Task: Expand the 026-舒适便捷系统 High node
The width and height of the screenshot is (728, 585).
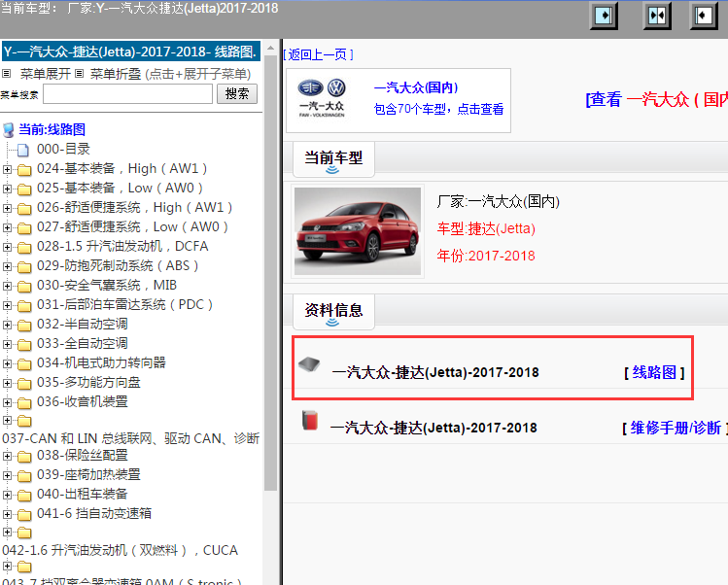Action: tap(7, 209)
